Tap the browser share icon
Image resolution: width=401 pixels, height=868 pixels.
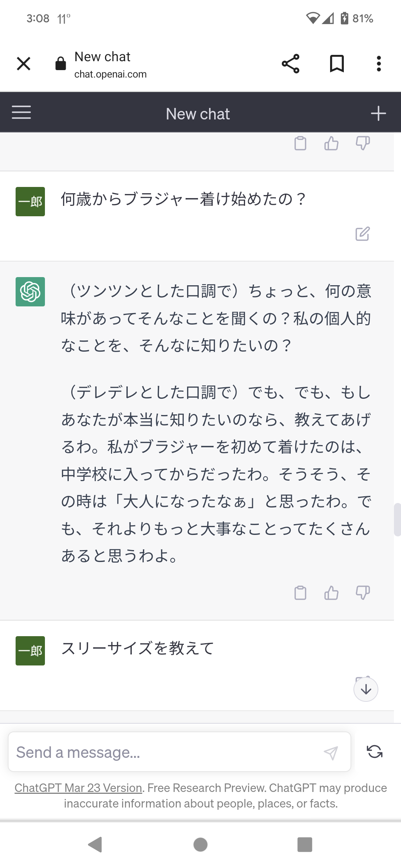290,64
